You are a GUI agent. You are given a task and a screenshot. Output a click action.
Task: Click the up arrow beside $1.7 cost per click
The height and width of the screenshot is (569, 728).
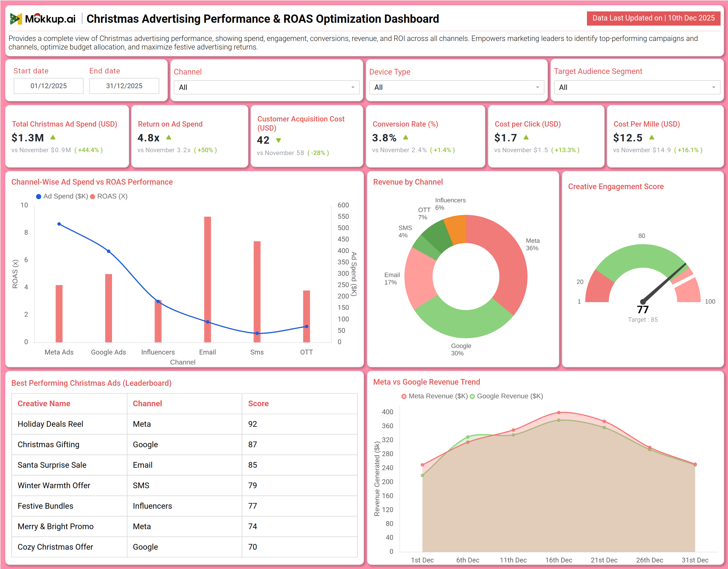pyautogui.click(x=526, y=137)
